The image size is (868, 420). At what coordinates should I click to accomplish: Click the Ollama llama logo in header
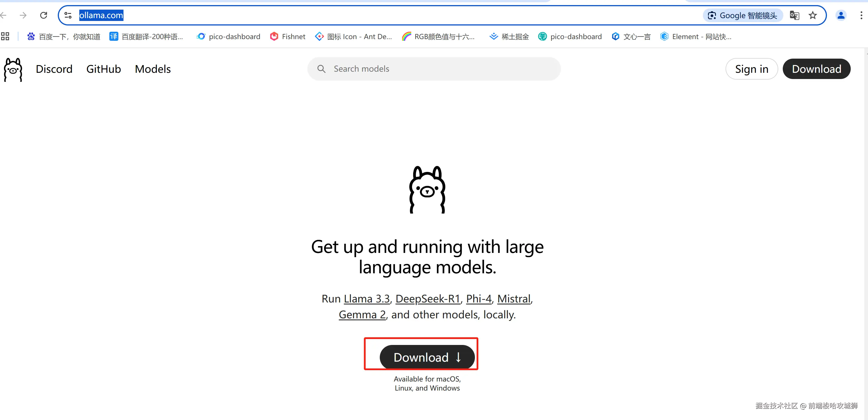13,70
